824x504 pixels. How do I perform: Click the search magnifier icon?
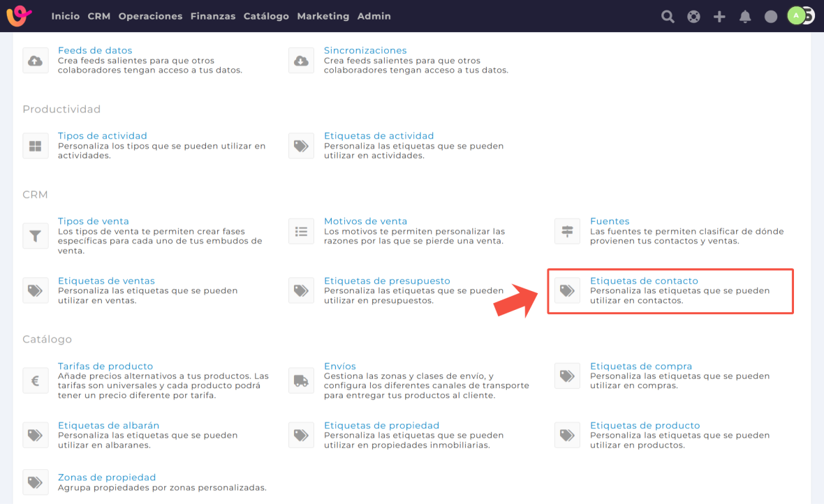click(x=668, y=17)
